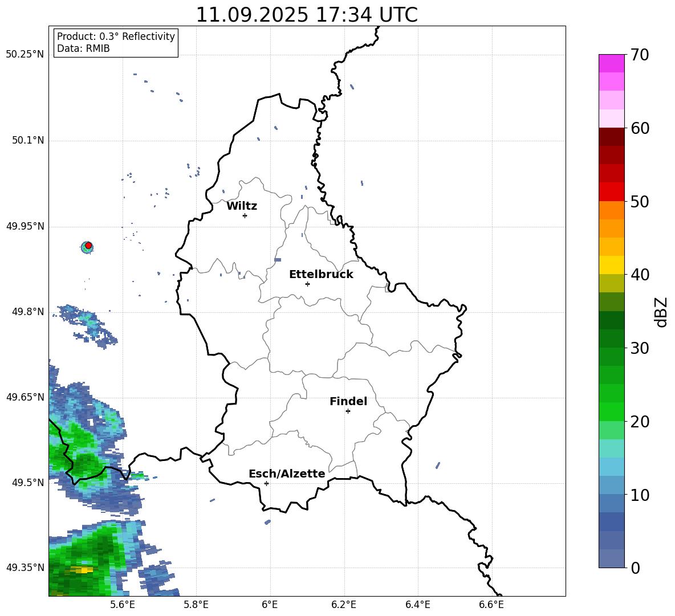Click the 49.95°N latitude label
This screenshot has height=616, width=675.
[x=25, y=226]
